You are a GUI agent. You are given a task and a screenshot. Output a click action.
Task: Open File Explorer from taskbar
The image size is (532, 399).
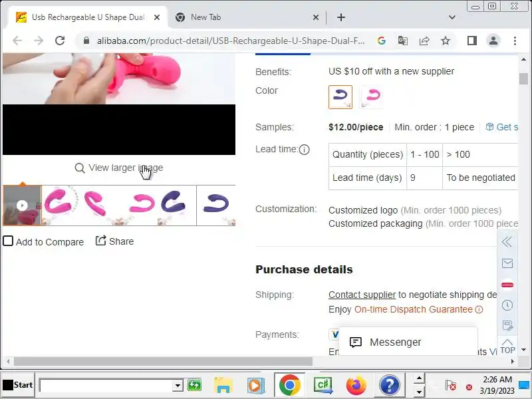pos(223,386)
